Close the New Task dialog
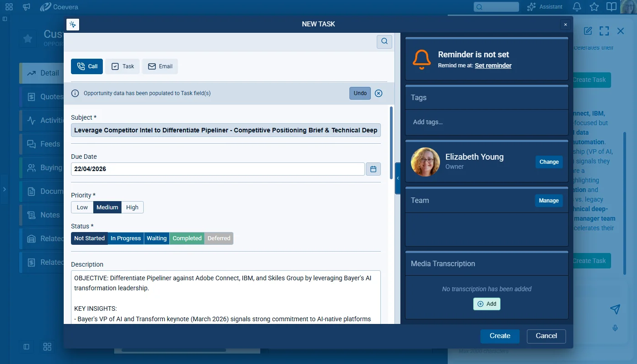 (566, 25)
